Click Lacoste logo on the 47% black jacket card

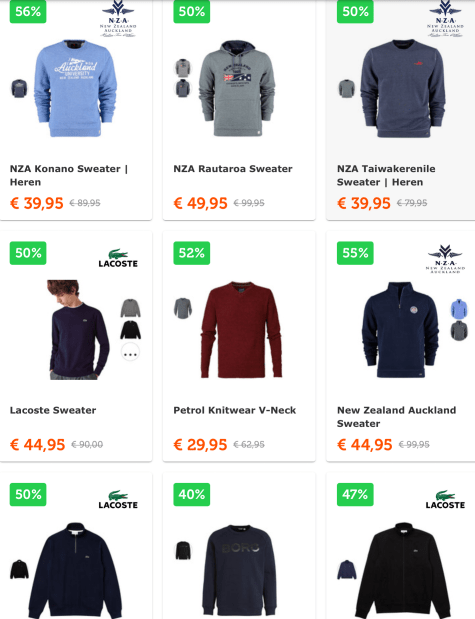click(x=445, y=499)
